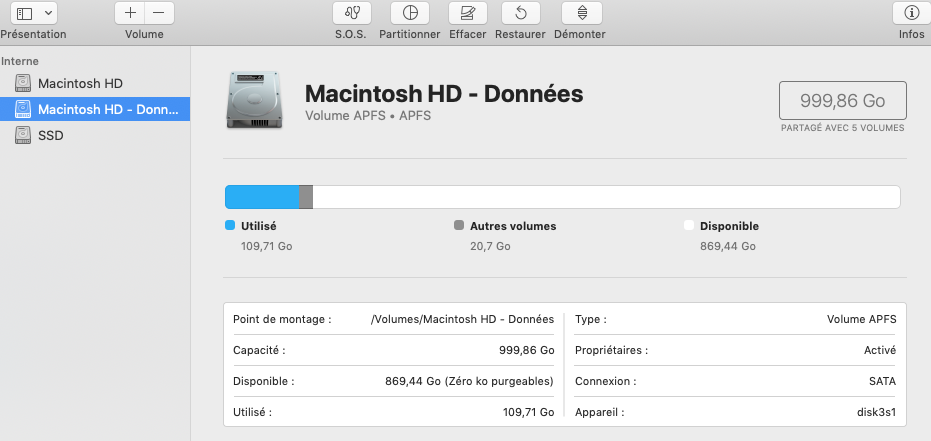The image size is (931, 441).
Task: Remove a volume with the minus button
Action: pos(159,13)
